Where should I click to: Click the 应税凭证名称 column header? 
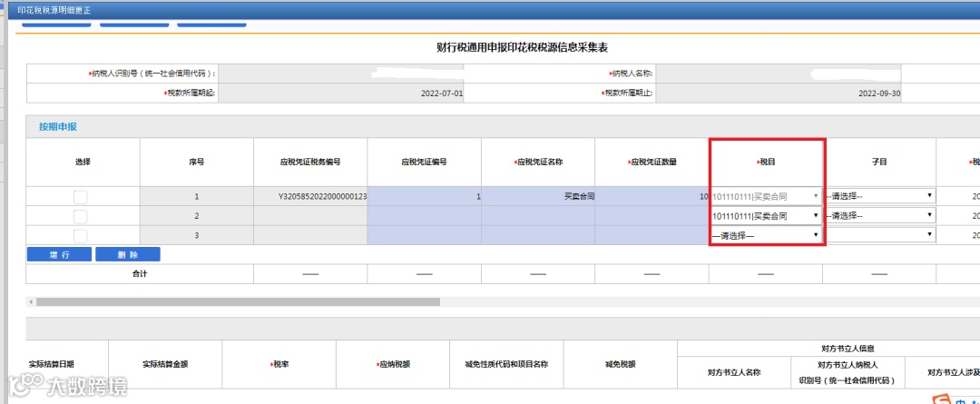[x=538, y=162]
